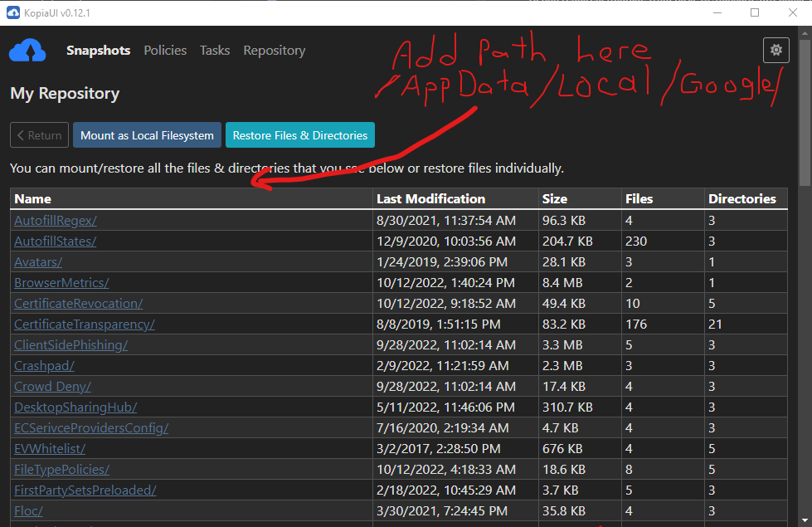Screen dimensions: 812x527
Task: Sort by the Name column header
Action: click(32, 198)
